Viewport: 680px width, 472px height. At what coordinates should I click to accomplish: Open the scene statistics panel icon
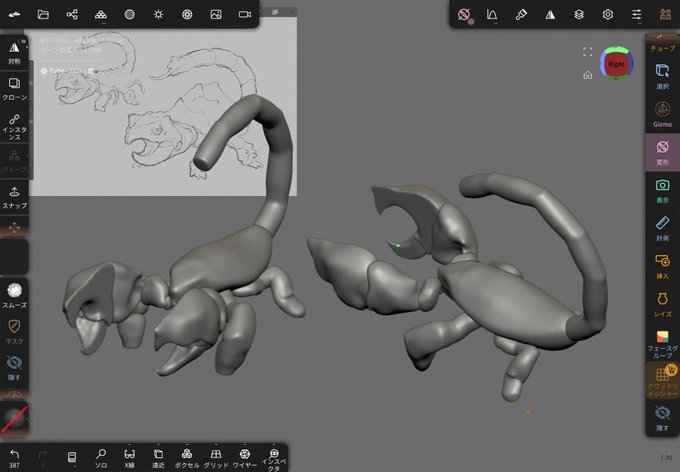coord(72,457)
